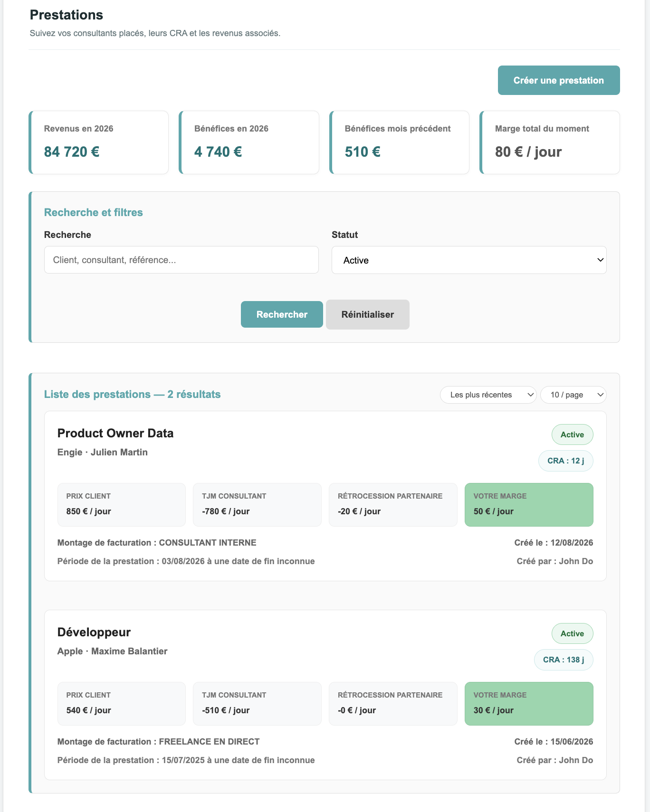Click the Liste des prestations — 2 résultats heading
Viewport: 650px width, 812px height.
pos(133,395)
